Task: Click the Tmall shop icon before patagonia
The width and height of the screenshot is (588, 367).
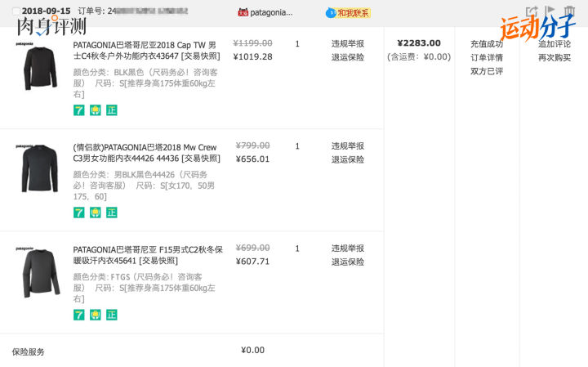Action: tap(243, 12)
